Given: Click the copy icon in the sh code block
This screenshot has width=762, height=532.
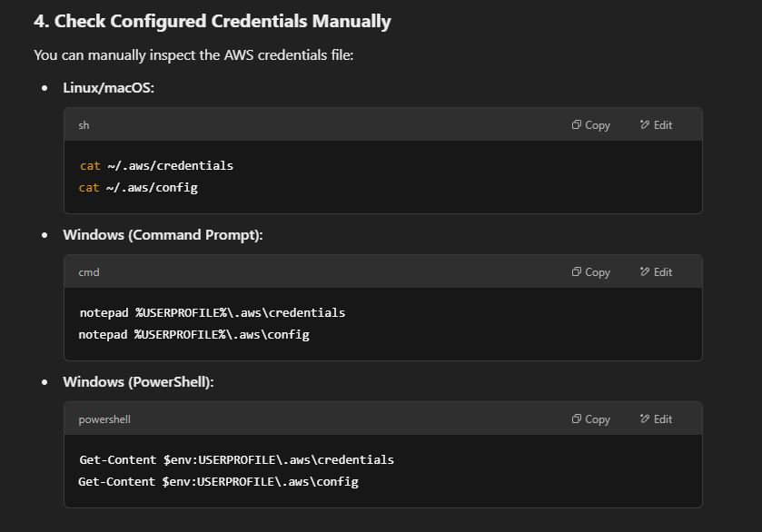Looking at the screenshot, I should pyautogui.click(x=577, y=125).
